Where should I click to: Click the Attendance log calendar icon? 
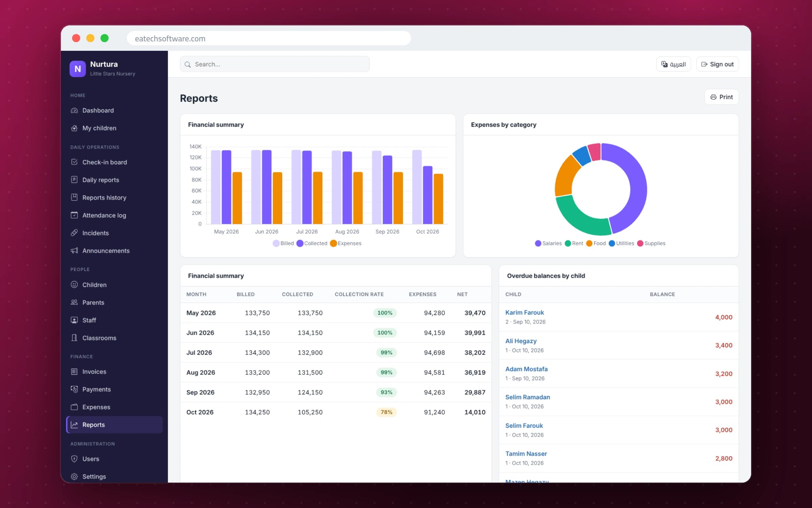point(74,215)
